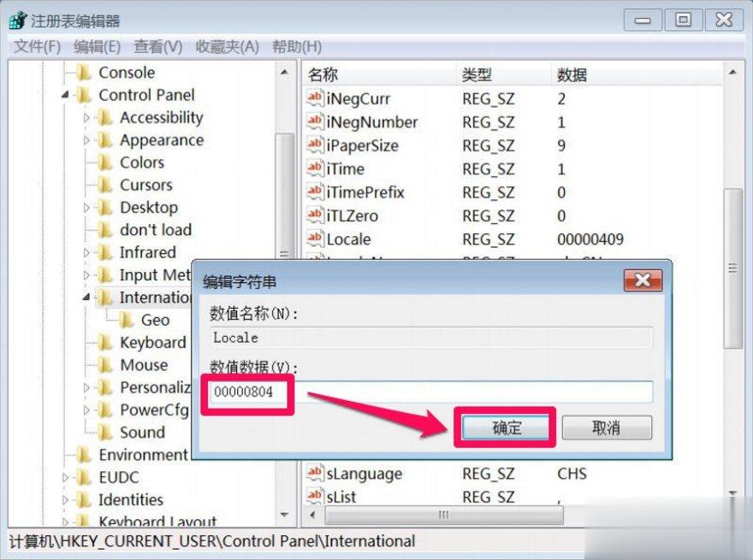
Task: Click the Locale string value icon
Action: pyautogui.click(x=315, y=239)
